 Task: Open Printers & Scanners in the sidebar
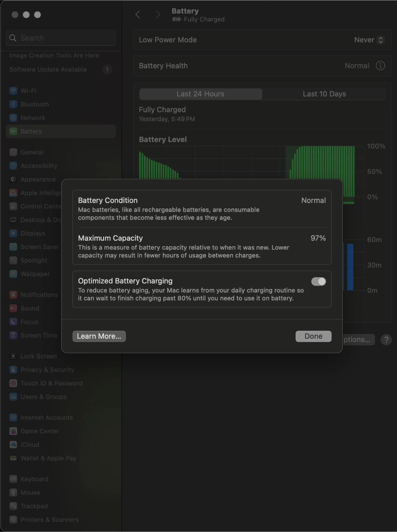[x=61, y=519]
